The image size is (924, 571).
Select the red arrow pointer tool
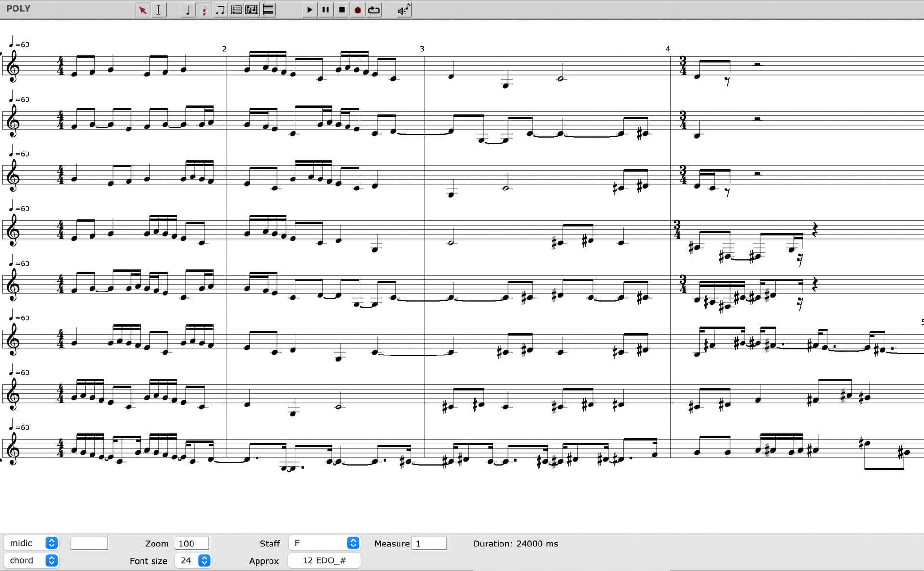[x=142, y=10]
